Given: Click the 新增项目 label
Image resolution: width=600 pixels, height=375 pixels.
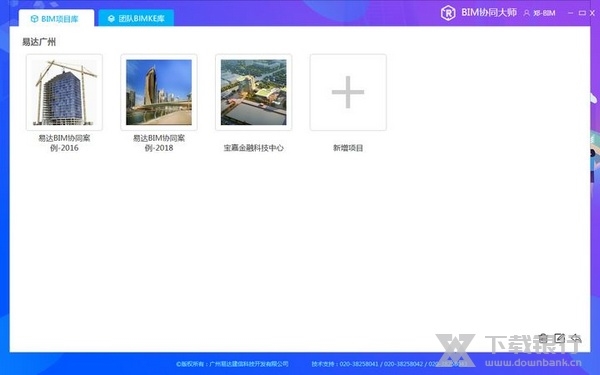Looking at the screenshot, I should [348, 148].
